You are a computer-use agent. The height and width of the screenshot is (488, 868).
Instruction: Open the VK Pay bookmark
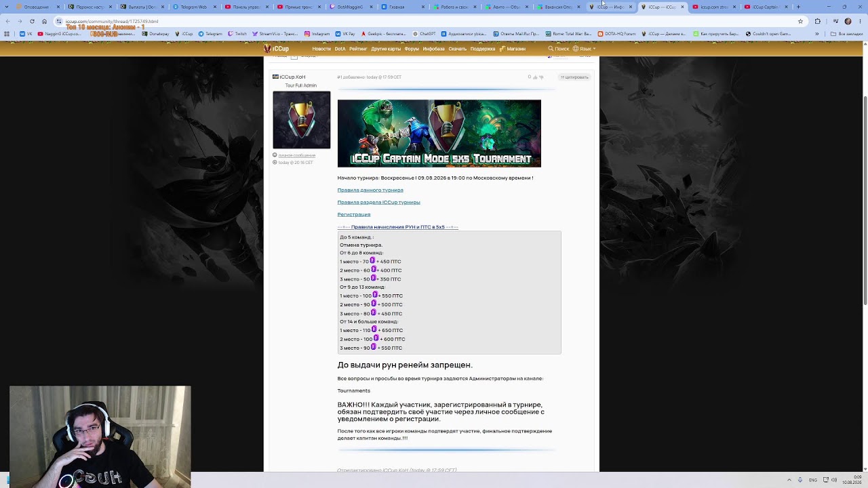coord(345,33)
